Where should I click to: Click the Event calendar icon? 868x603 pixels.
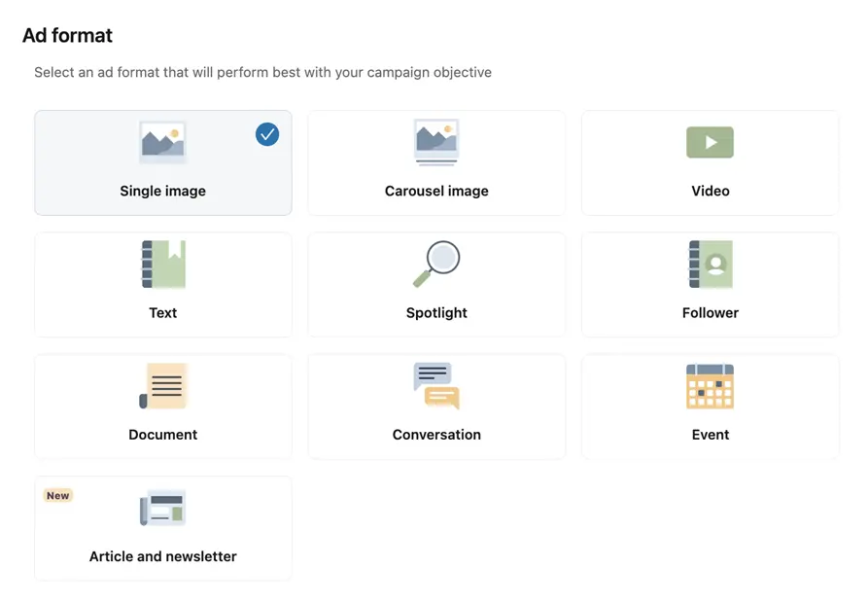click(x=710, y=385)
